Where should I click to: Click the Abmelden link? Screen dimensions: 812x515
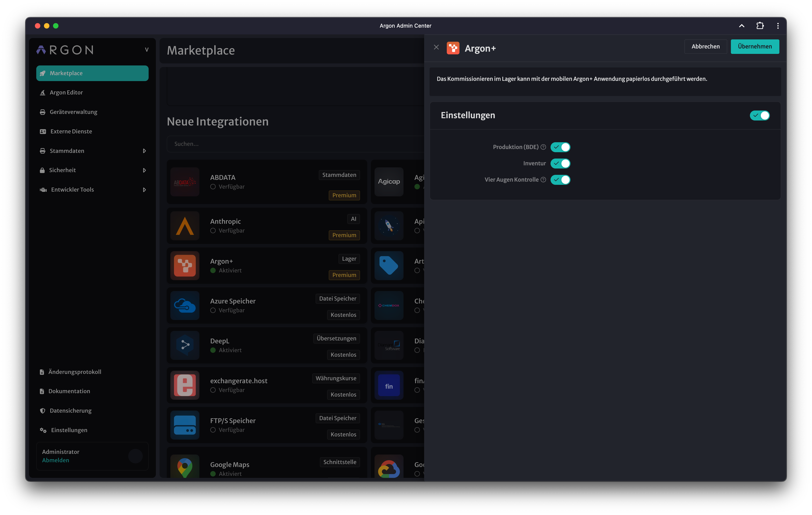click(55, 460)
